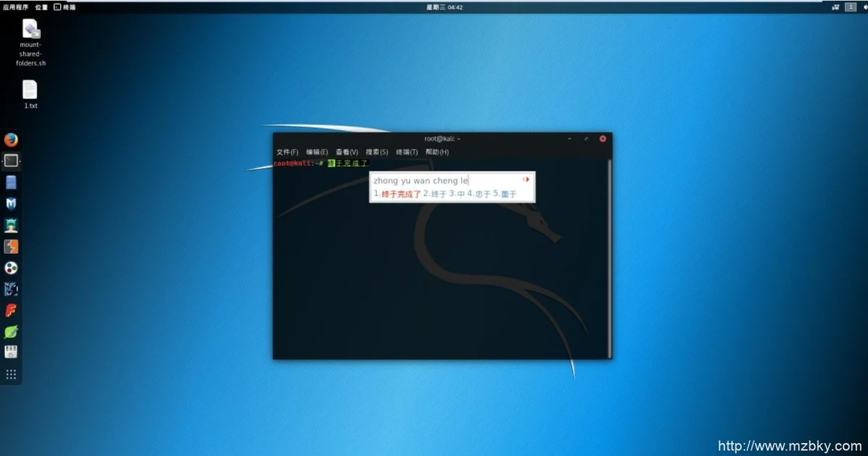
Task: Click the 终端 app menu in top bar
Action: [64, 7]
